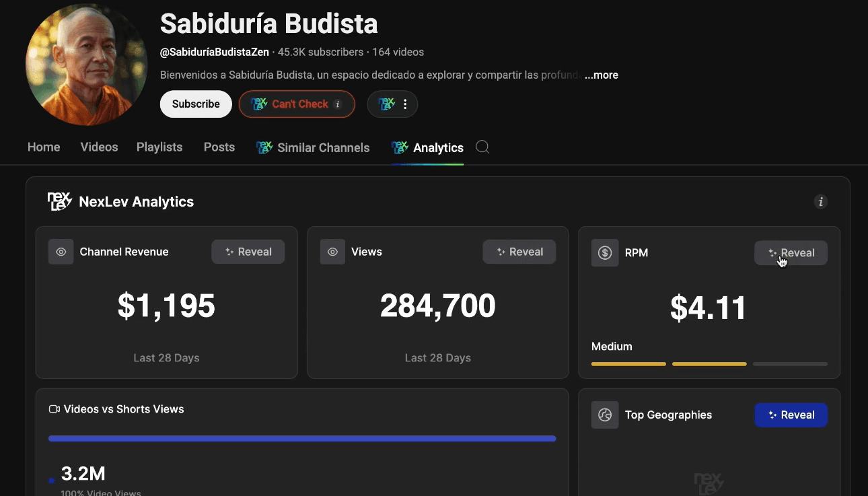Click the Can't Check monetization button
This screenshot has width=868, height=496.
pos(297,104)
